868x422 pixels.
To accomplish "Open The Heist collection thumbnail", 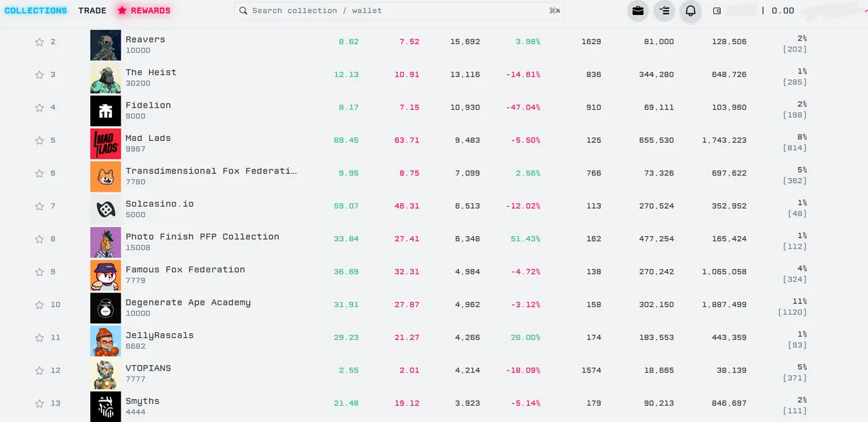I will tap(106, 78).
